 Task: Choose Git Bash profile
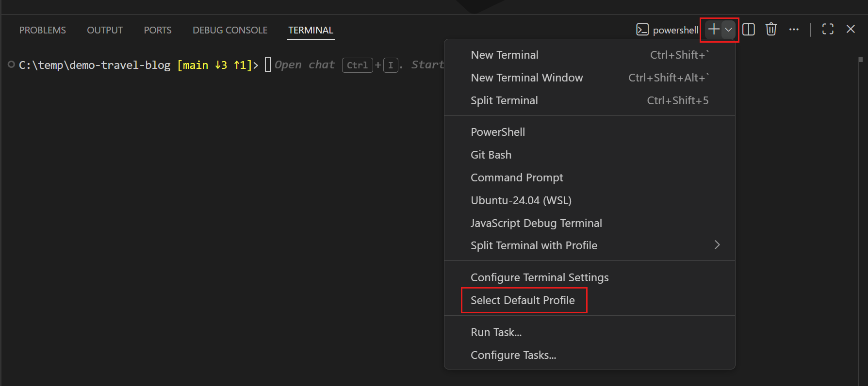click(491, 155)
